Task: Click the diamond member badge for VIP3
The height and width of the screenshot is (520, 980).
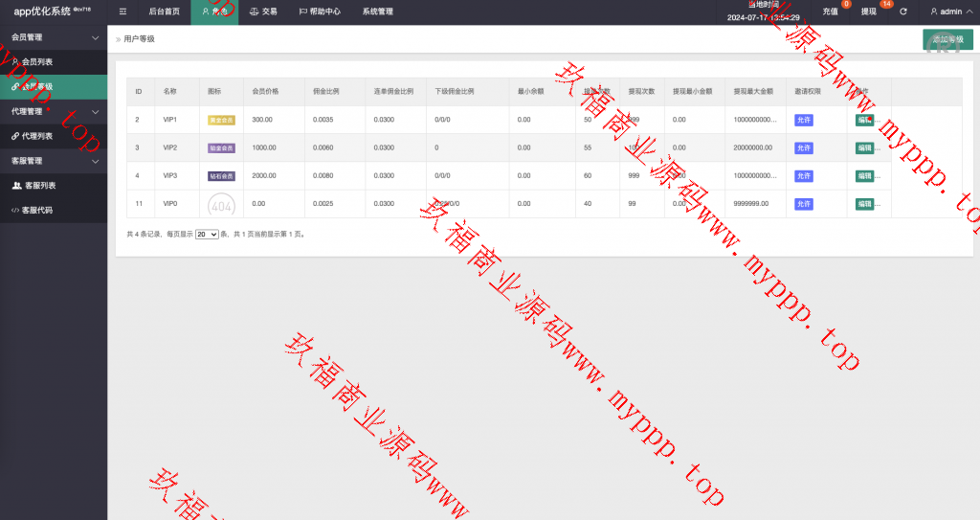Action: click(221, 176)
